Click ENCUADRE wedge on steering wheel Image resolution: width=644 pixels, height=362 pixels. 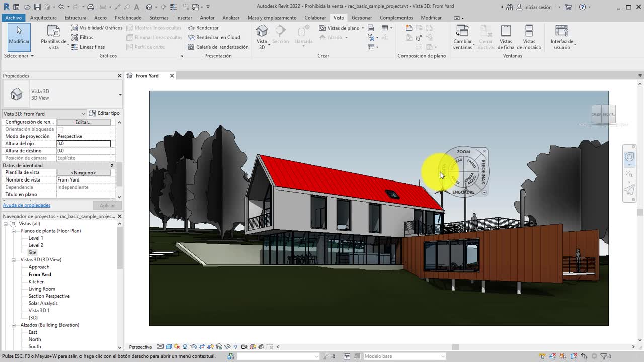(x=463, y=192)
